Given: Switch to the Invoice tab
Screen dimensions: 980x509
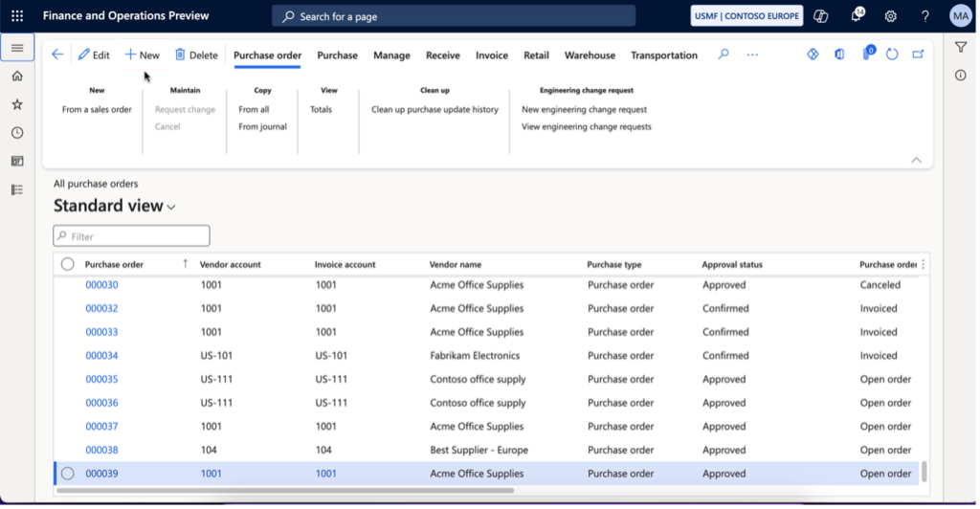Looking at the screenshot, I should click(491, 55).
